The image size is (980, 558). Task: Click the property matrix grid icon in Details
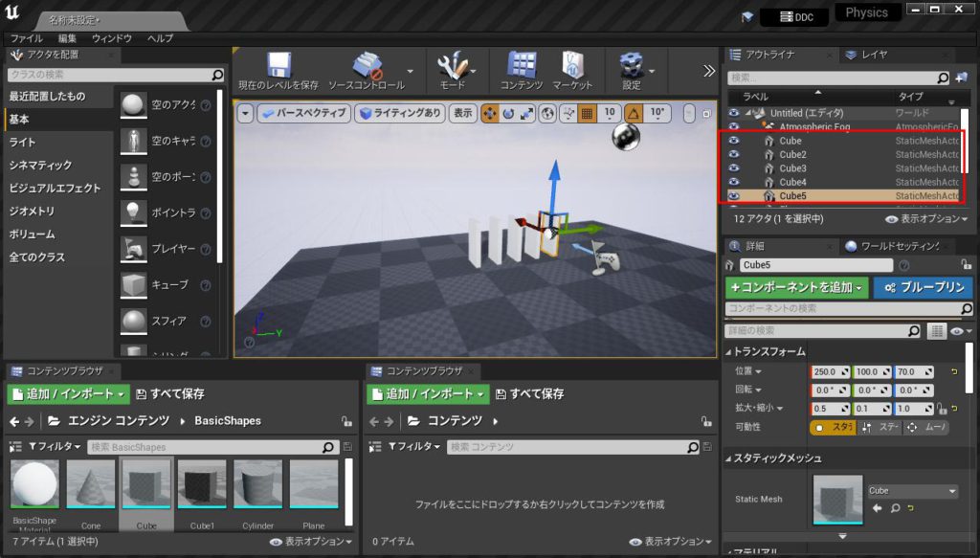(x=936, y=330)
